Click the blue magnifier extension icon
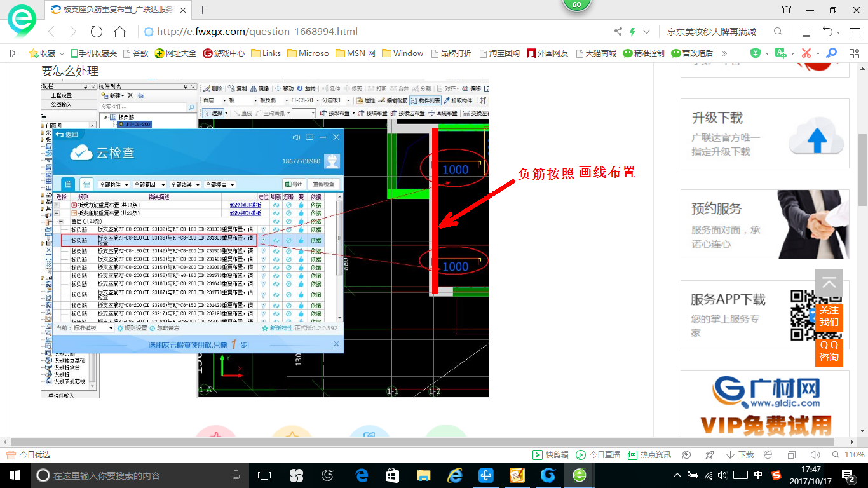The image size is (868, 488). [x=831, y=53]
